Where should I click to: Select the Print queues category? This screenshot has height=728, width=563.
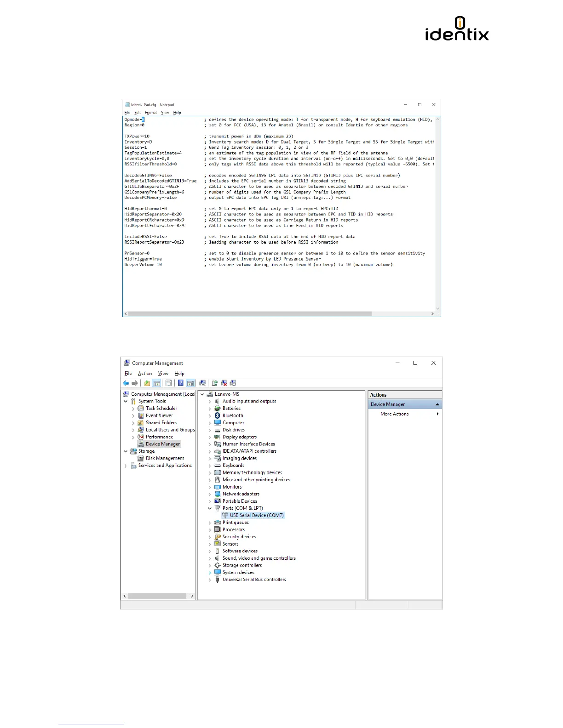236,523
